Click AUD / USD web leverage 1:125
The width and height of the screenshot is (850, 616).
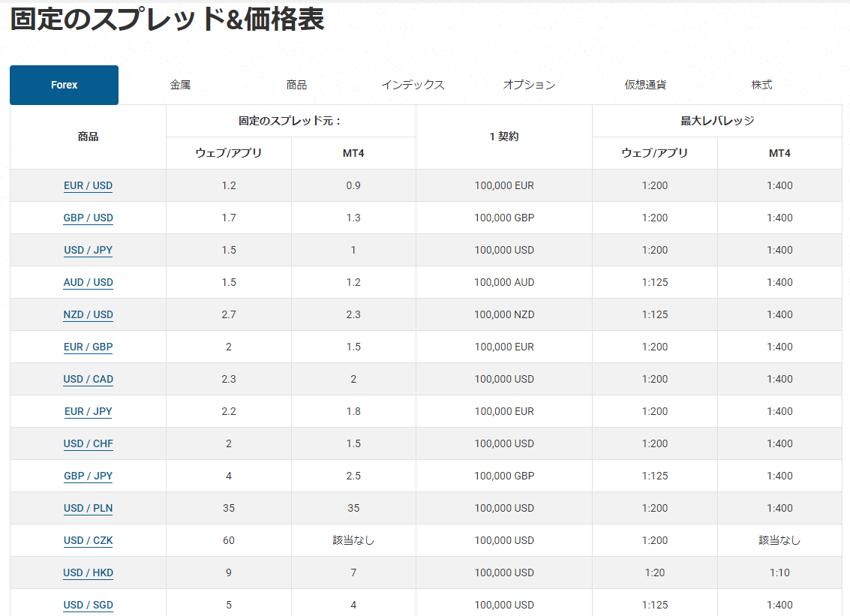pyautogui.click(x=655, y=283)
